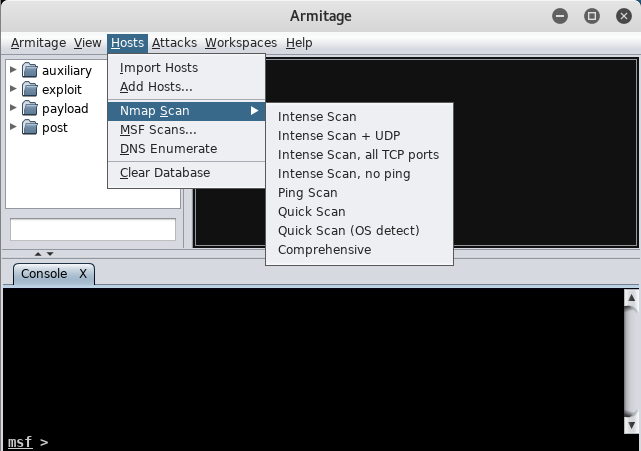Choose Clear Database
The height and width of the screenshot is (451, 641).
pos(186,173)
